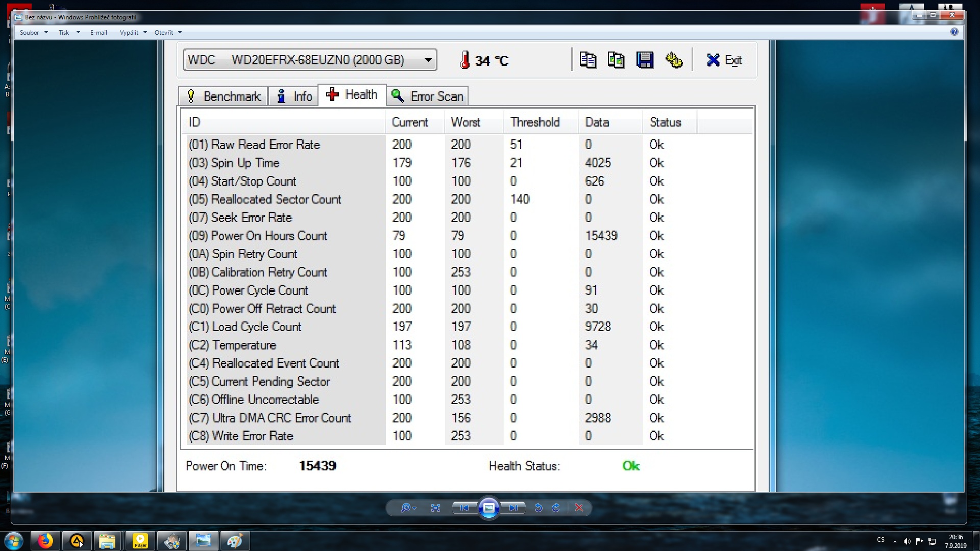This screenshot has height=551, width=980.
Task: Open the Vypálit dropdown menu
Action: tap(133, 32)
